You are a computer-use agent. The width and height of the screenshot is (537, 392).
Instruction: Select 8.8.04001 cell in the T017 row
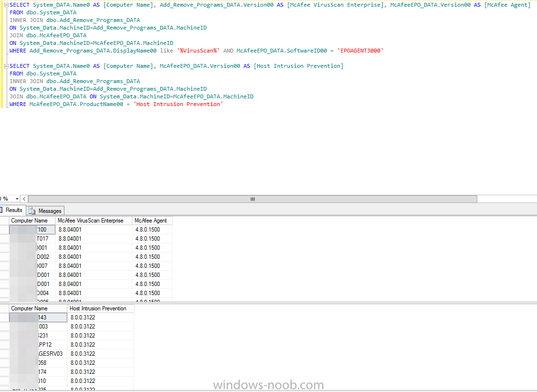point(94,238)
